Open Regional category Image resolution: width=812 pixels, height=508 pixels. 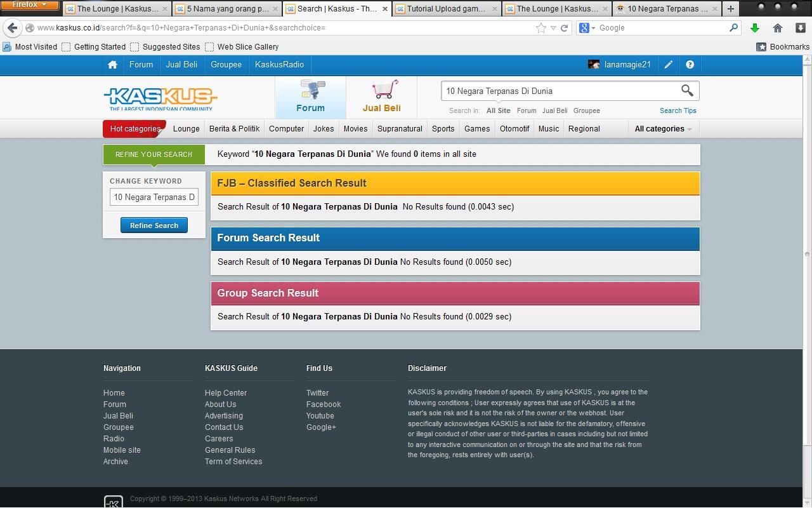pyautogui.click(x=584, y=129)
